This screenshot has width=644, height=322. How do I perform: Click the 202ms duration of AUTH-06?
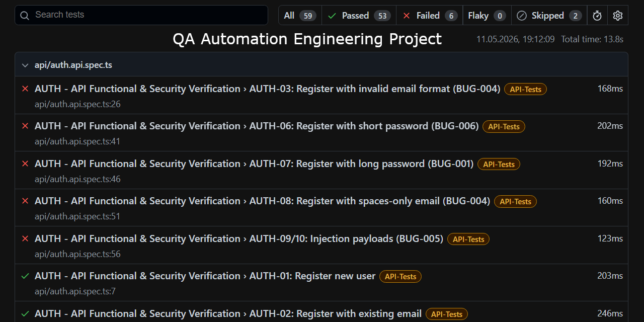coord(610,126)
